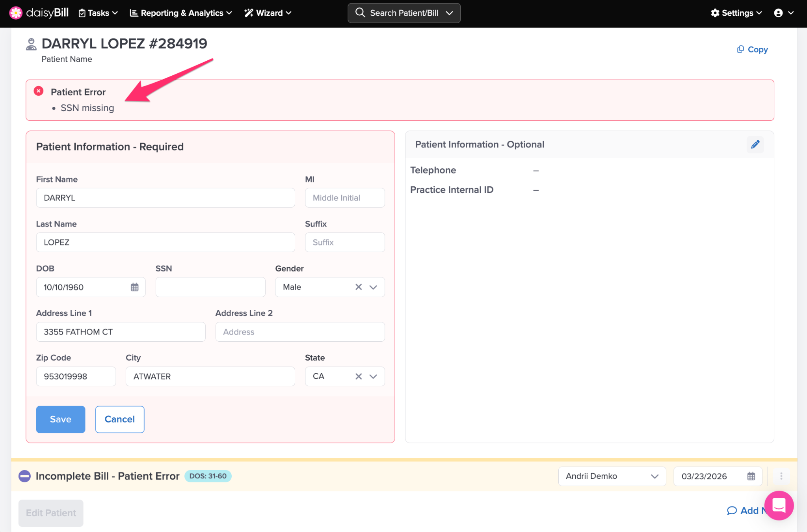Clear the State value with the X icon
807x532 pixels.
coord(358,376)
